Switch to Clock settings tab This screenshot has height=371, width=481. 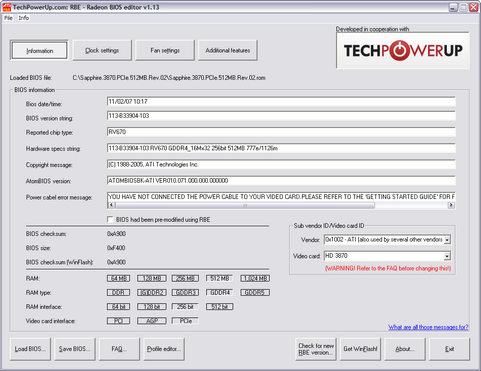point(102,51)
